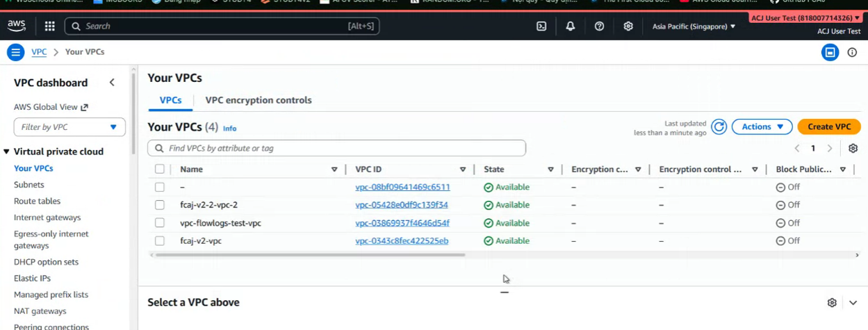This screenshot has width=868, height=330.
Task: Go to the previous table page arrow
Action: click(x=797, y=149)
